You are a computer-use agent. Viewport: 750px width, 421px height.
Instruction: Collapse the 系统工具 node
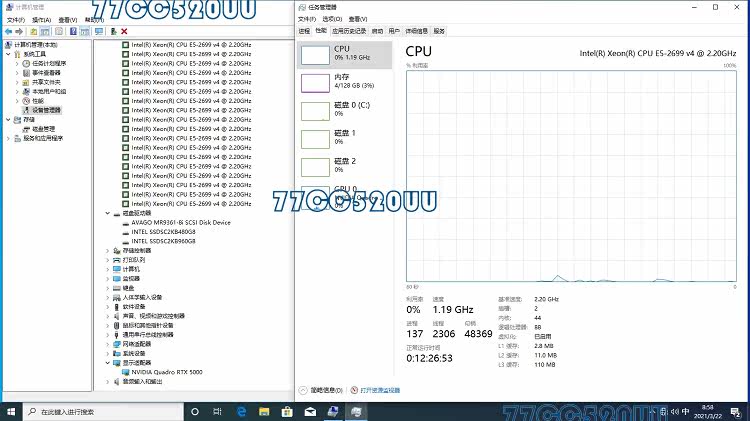[x=8, y=54]
